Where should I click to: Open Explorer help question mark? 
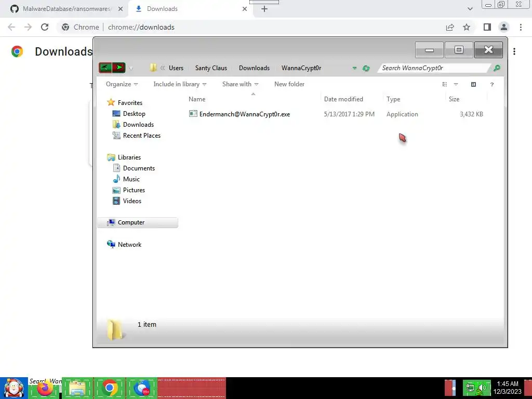tap(492, 85)
